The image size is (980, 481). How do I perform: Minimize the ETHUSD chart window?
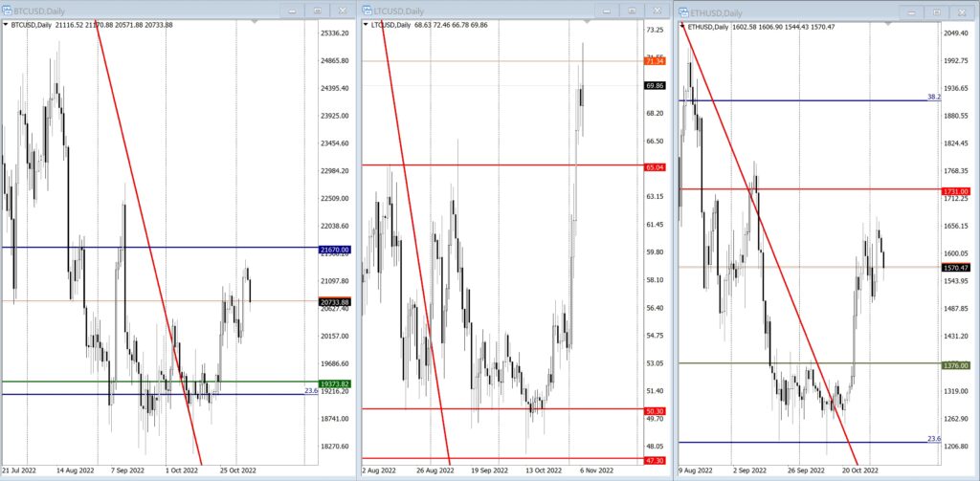(x=911, y=11)
